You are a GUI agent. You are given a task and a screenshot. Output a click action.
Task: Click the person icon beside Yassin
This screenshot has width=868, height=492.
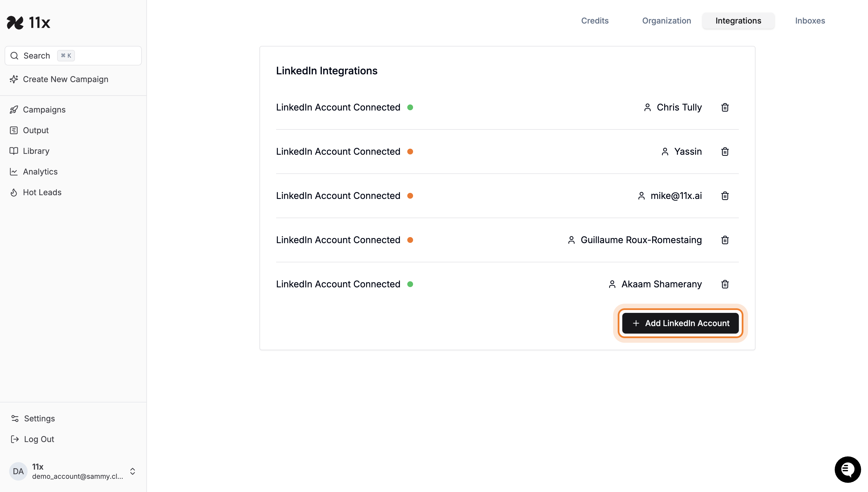[665, 151]
